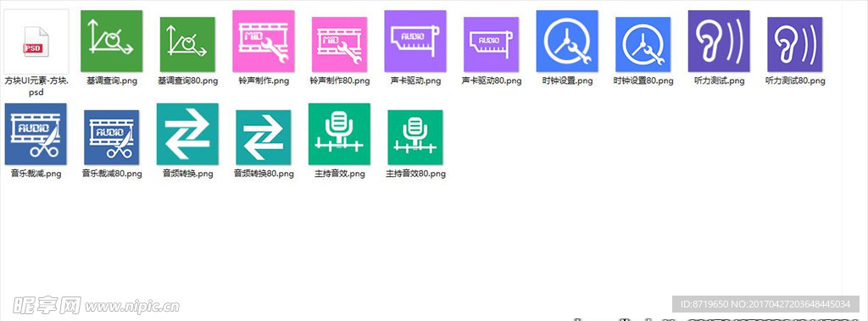Click the file name 铃声制作80.png

coord(339,80)
